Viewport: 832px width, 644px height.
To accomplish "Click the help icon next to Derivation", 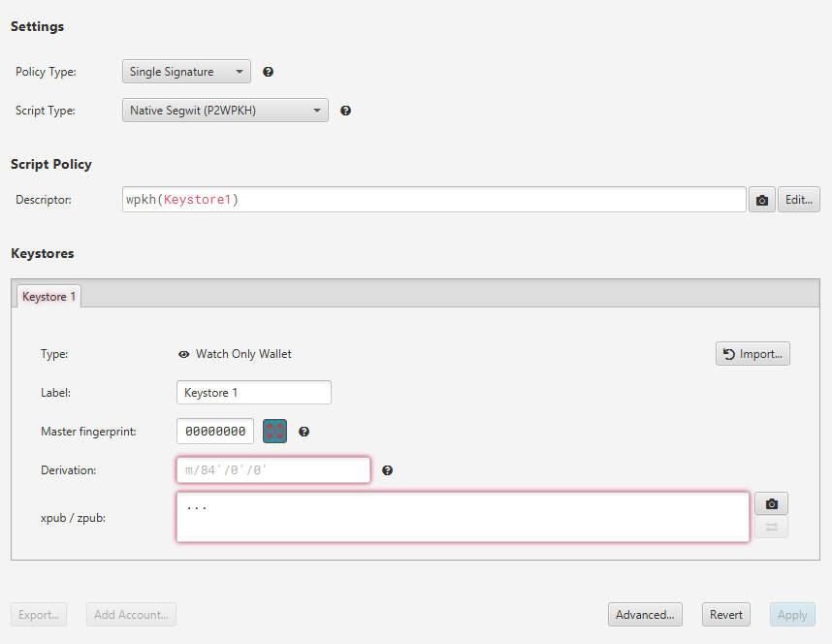I will pos(387,470).
